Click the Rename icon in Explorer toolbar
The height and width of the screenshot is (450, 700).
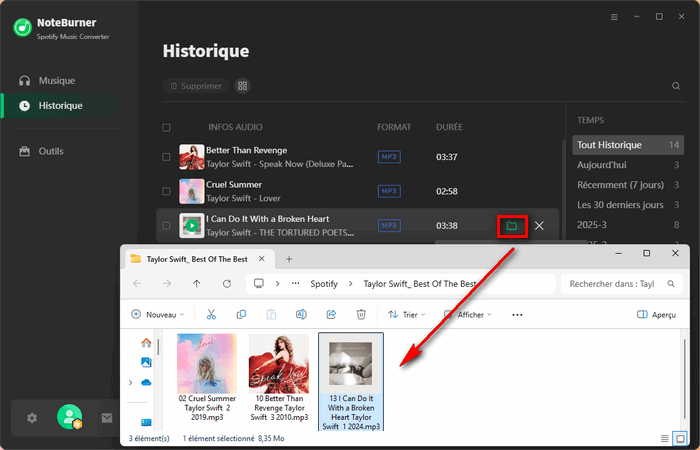tap(301, 315)
